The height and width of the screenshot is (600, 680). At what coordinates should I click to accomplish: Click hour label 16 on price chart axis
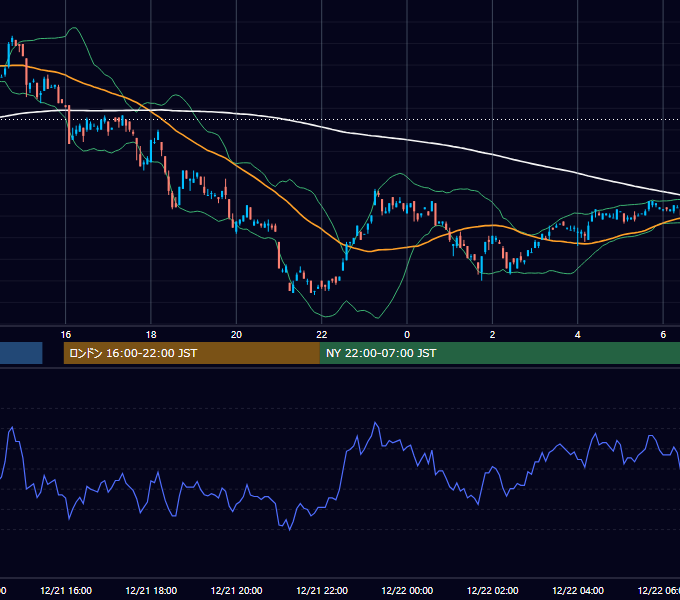coord(65,335)
